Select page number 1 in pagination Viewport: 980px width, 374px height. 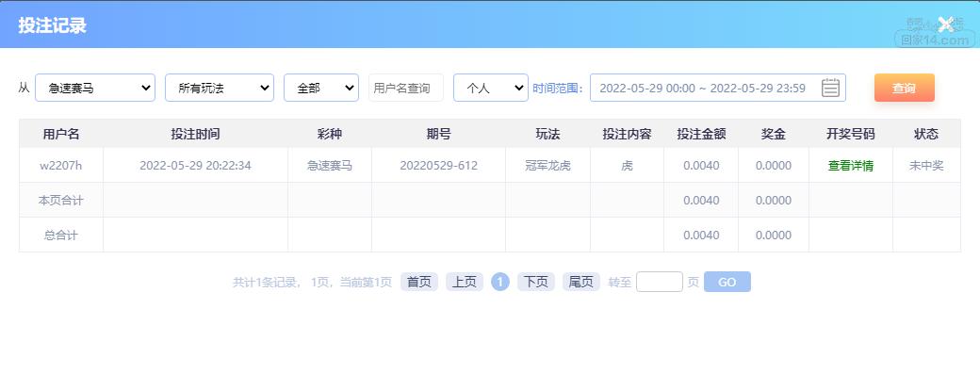point(500,283)
